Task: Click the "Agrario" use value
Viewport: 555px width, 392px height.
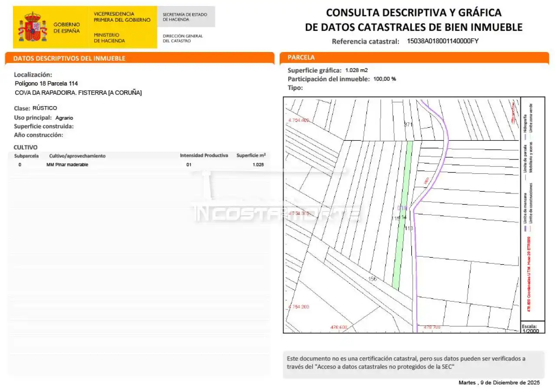Action: pos(64,118)
